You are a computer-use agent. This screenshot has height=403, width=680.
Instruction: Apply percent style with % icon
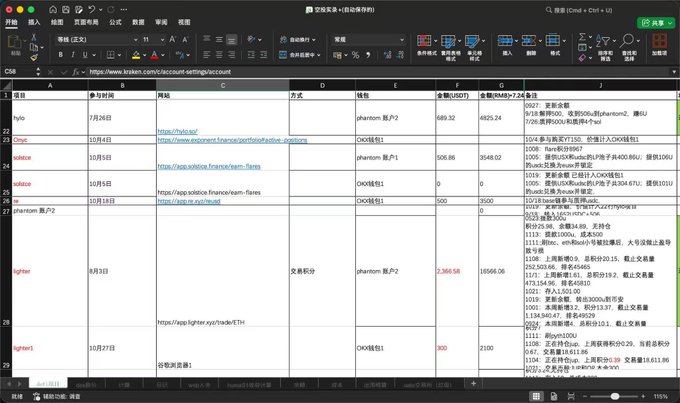(356, 55)
